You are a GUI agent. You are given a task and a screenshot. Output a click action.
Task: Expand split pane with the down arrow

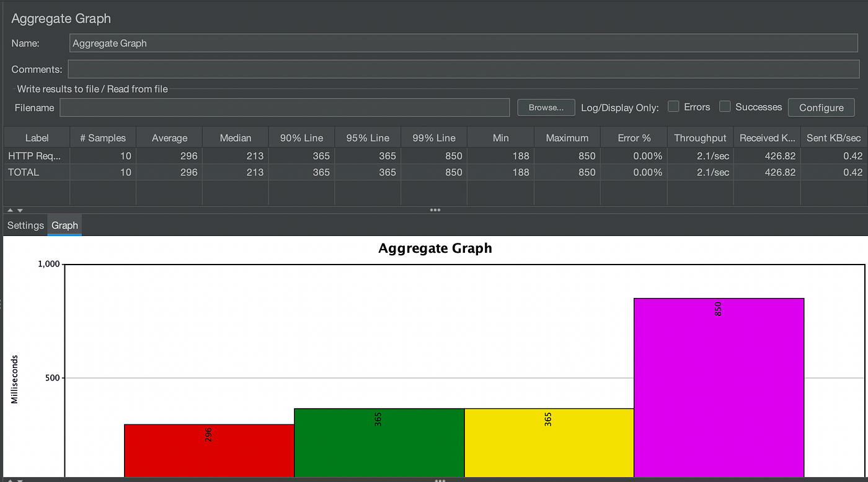20,211
